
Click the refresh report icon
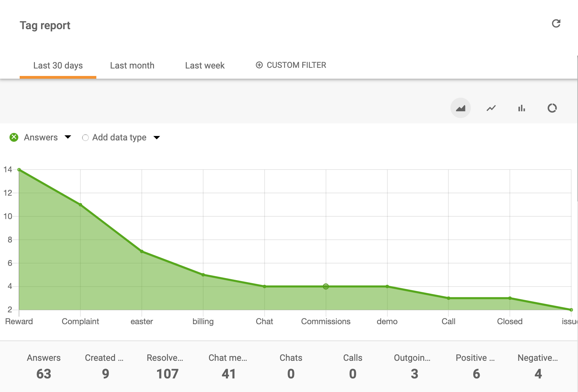tap(556, 23)
